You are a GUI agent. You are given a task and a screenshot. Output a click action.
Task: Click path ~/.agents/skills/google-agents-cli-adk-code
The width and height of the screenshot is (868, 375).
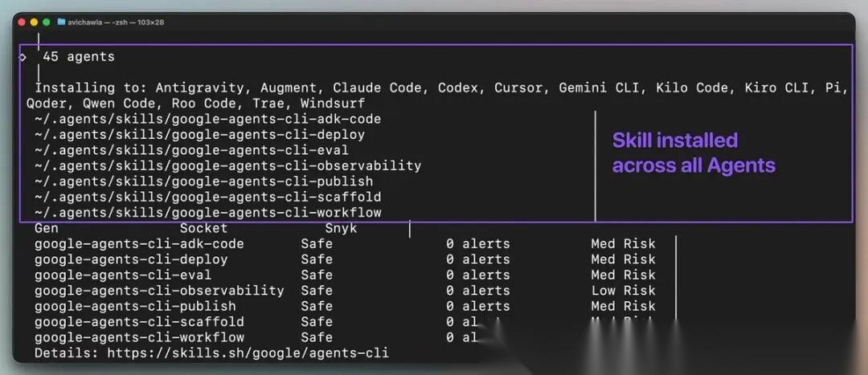pyautogui.click(x=207, y=119)
